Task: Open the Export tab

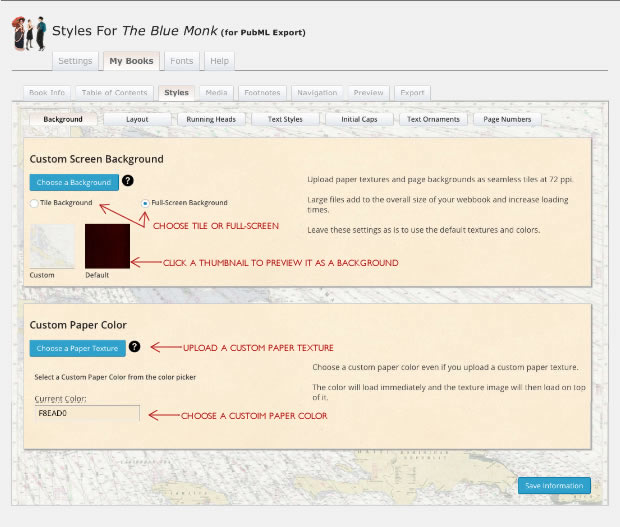Action: pos(412,93)
